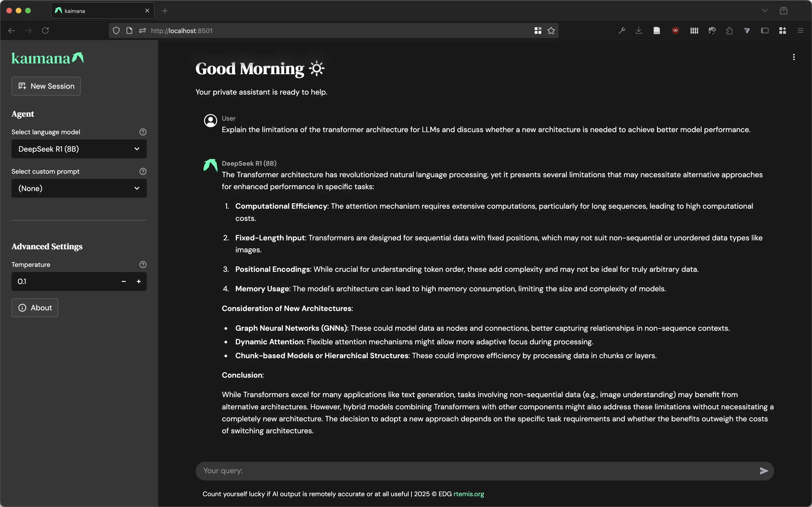Open the Extensions puzzle-piece menu
Screen dimensions: 812x507
tap(730, 31)
